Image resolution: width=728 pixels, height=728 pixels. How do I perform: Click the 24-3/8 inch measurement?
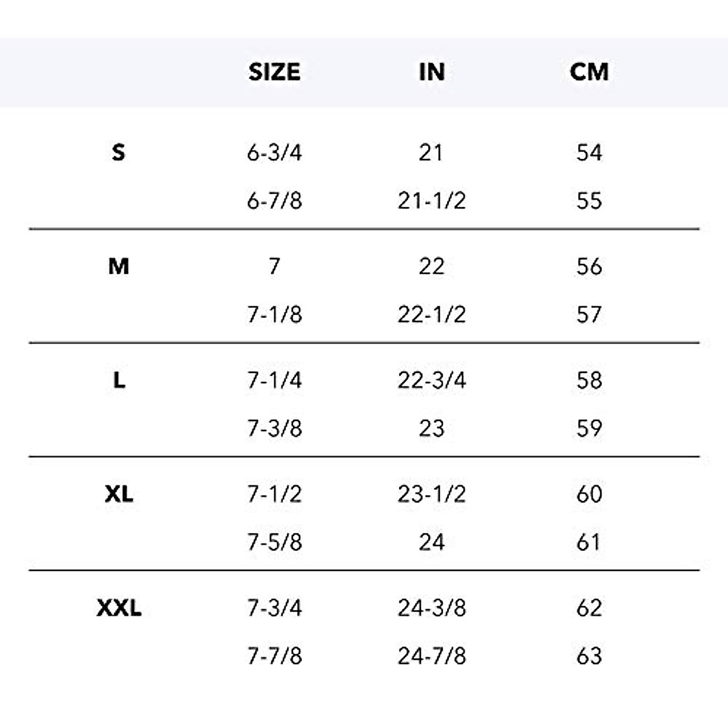(x=431, y=608)
